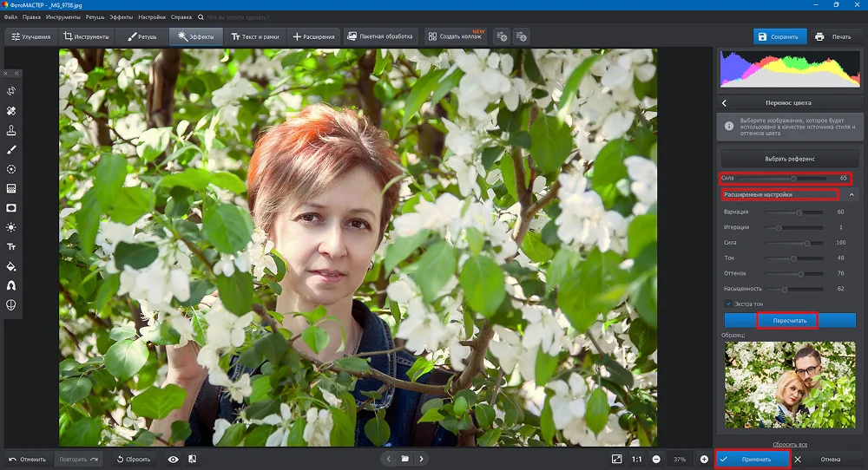Click the Оттенок slider
Viewport: 868px width, 470px height.
click(x=794, y=274)
